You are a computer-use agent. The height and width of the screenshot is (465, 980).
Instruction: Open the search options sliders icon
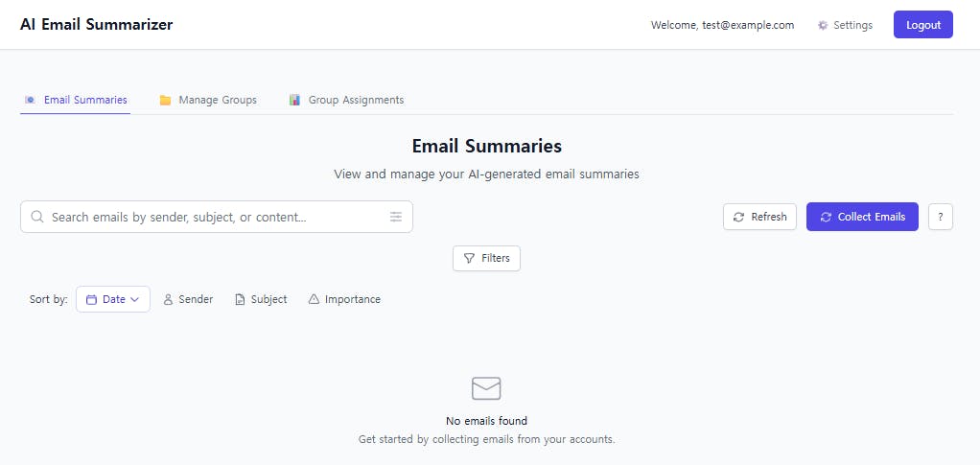tap(396, 217)
